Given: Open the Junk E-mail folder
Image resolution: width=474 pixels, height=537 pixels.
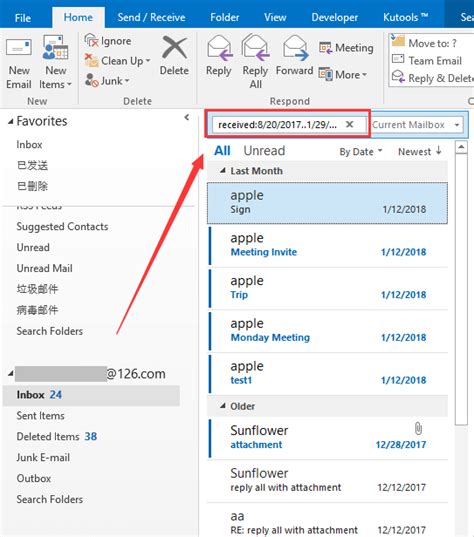Looking at the screenshot, I should (x=43, y=458).
